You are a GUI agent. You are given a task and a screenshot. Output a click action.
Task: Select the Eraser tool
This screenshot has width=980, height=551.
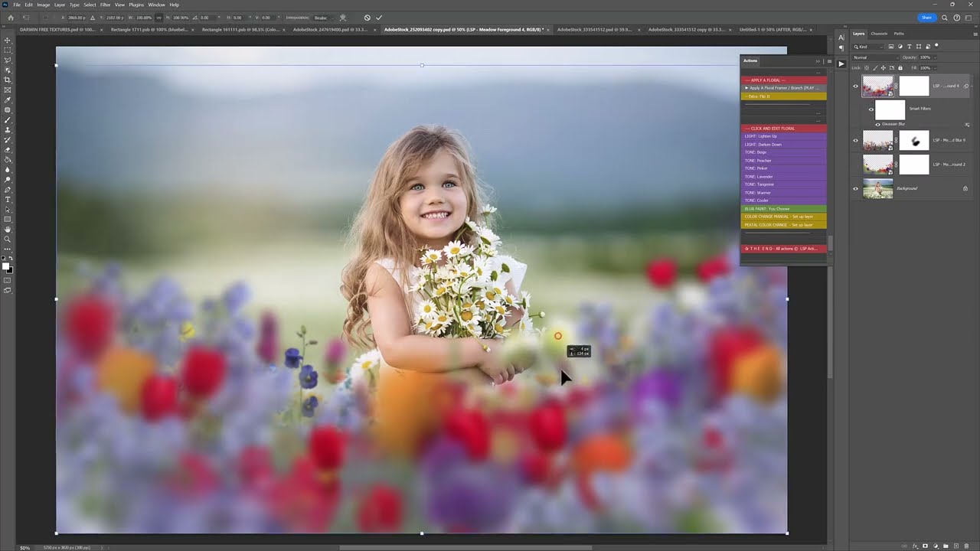[x=8, y=150]
